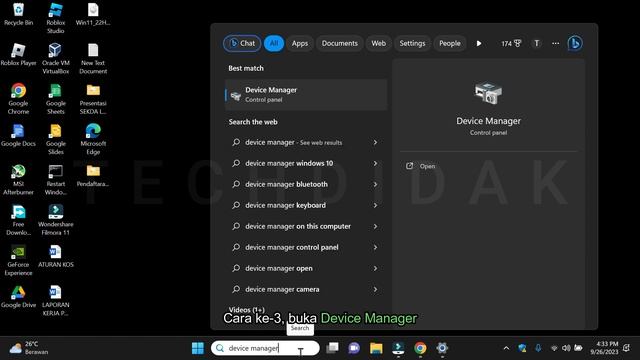Viewport: 640px width, 360px height.
Task: Open clock and date 4:33 PM
Action: (604, 348)
